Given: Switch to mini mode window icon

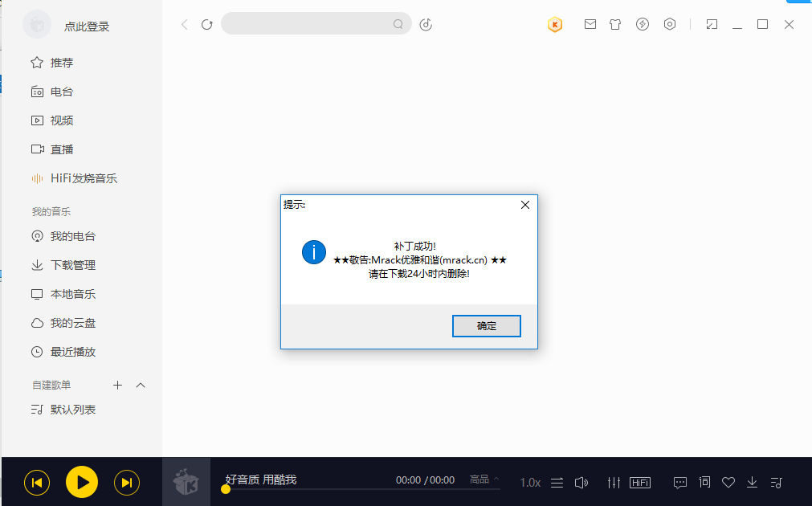Looking at the screenshot, I should point(712,24).
